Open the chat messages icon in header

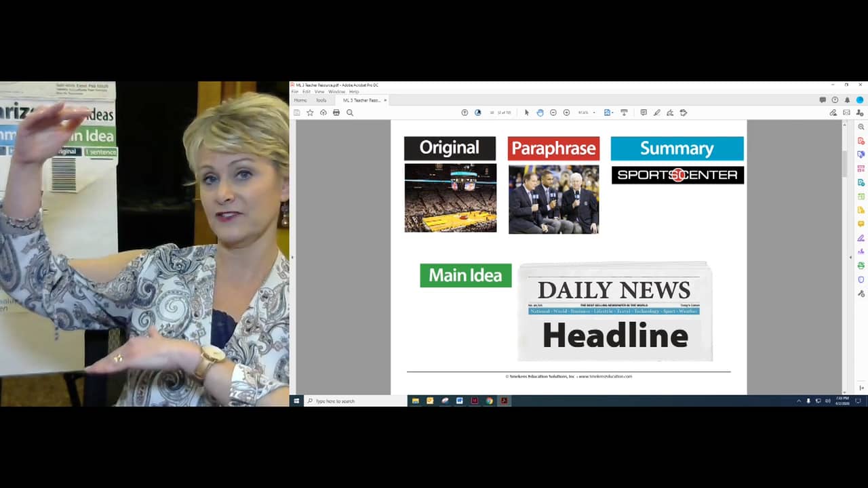823,100
